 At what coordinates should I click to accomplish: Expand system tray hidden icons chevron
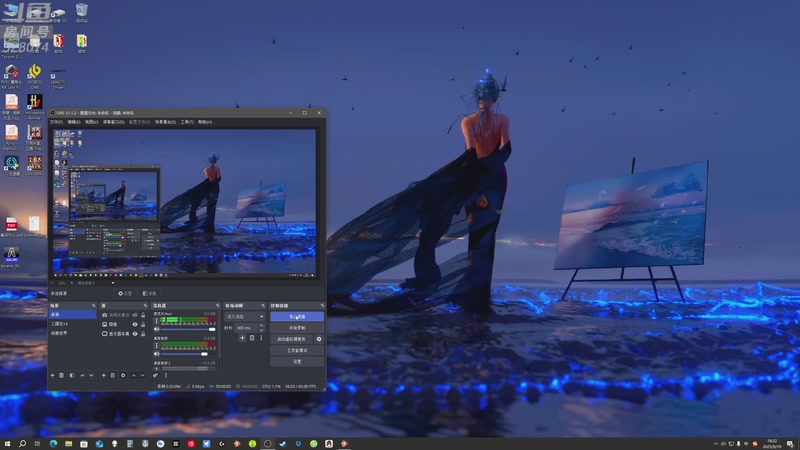(x=715, y=444)
